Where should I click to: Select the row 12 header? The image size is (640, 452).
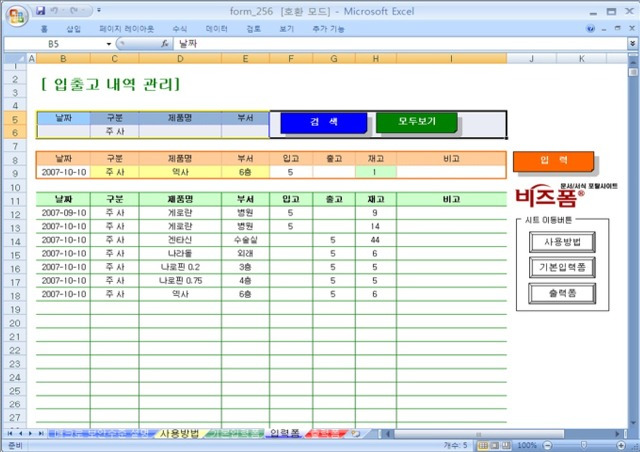[x=15, y=214]
